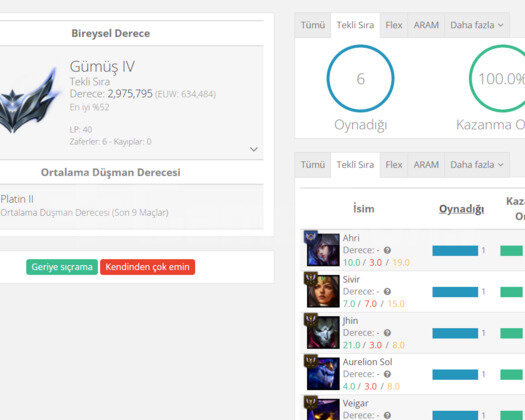Click the Silver IV rank emblem
This screenshot has height=420, width=525.
click(x=29, y=100)
